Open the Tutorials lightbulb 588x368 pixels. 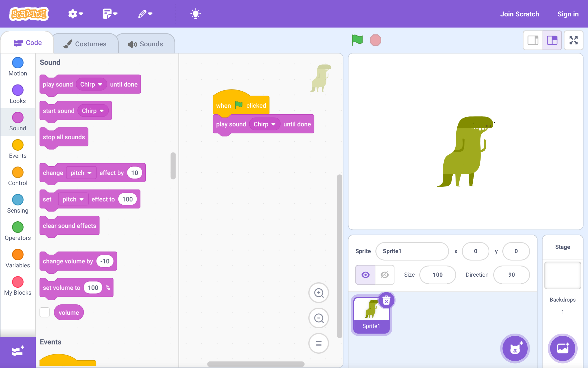196,14
